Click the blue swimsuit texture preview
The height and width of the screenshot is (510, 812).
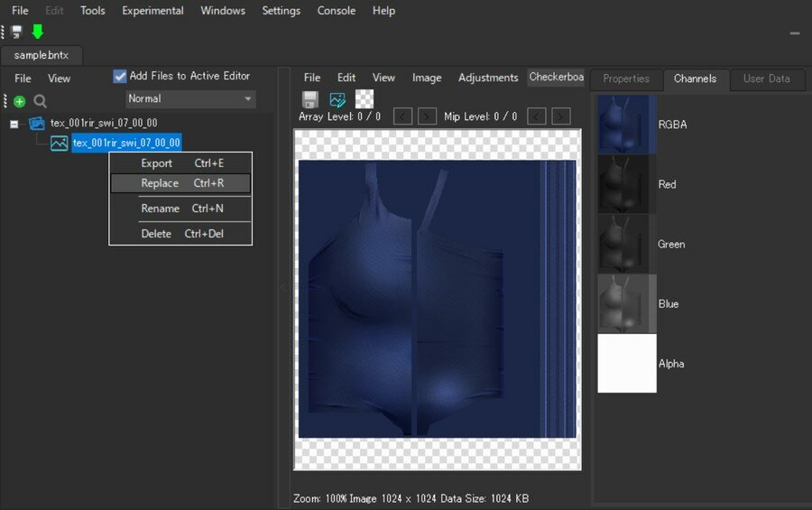tap(437, 299)
